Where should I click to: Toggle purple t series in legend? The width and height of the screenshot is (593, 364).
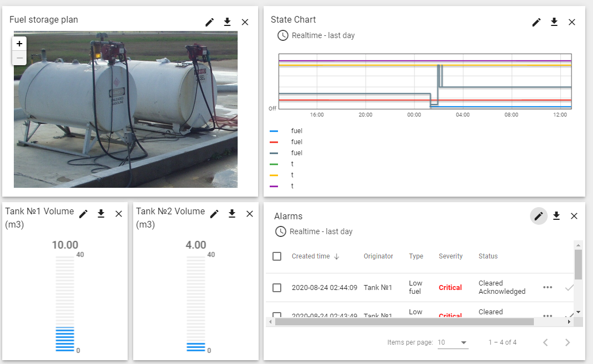(292, 186)
